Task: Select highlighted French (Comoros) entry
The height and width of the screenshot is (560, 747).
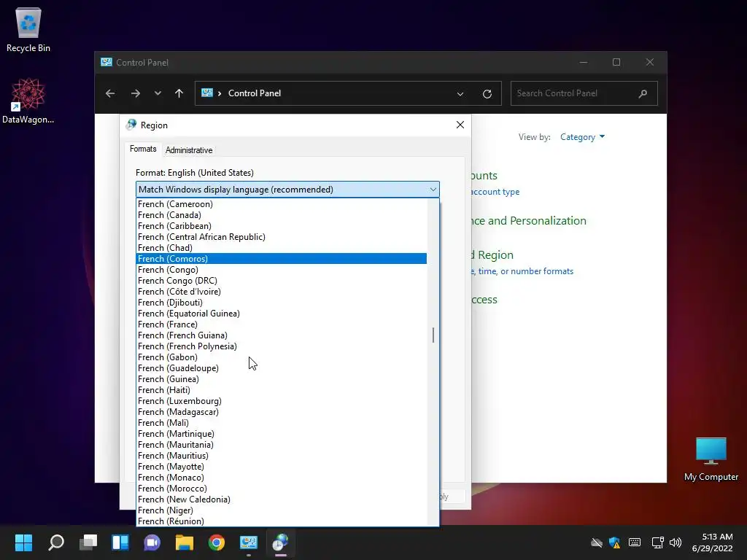Action: coord(281,259)
